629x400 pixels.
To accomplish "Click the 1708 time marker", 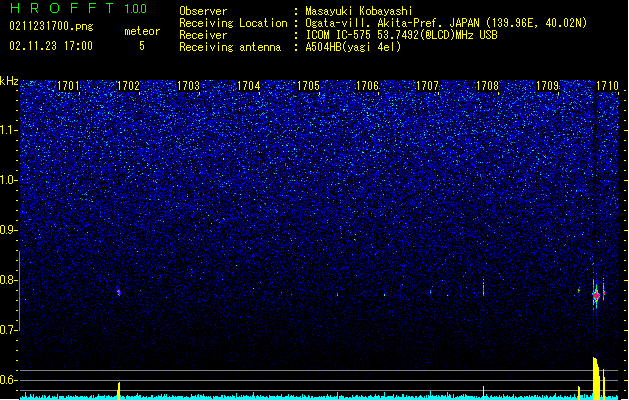I will pos(487,86).
